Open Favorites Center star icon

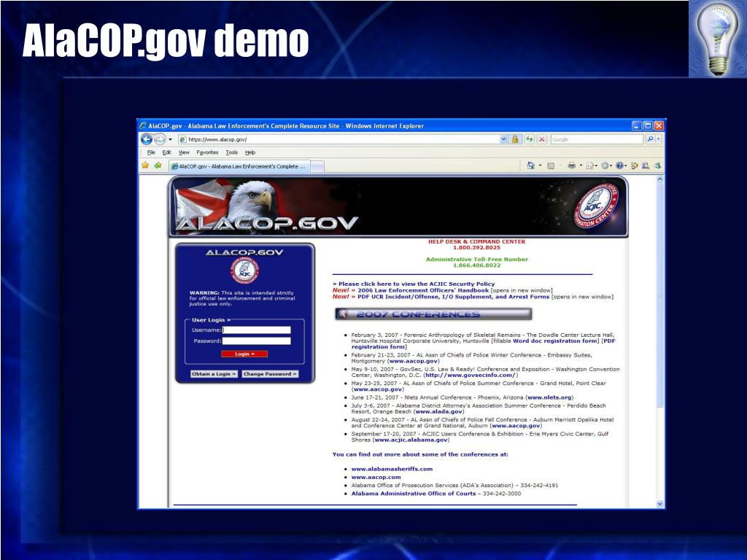pos(145,166)
